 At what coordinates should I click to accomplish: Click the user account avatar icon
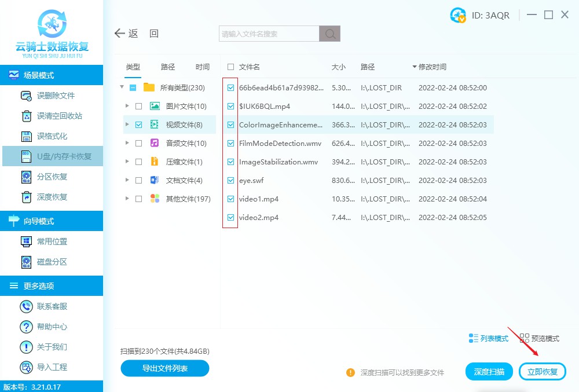click(x=458, y=16)
